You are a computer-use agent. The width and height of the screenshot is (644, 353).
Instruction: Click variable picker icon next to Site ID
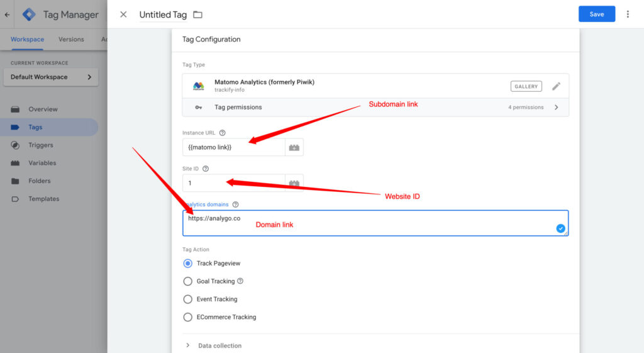pyautogui.click(x=294, y=183)
